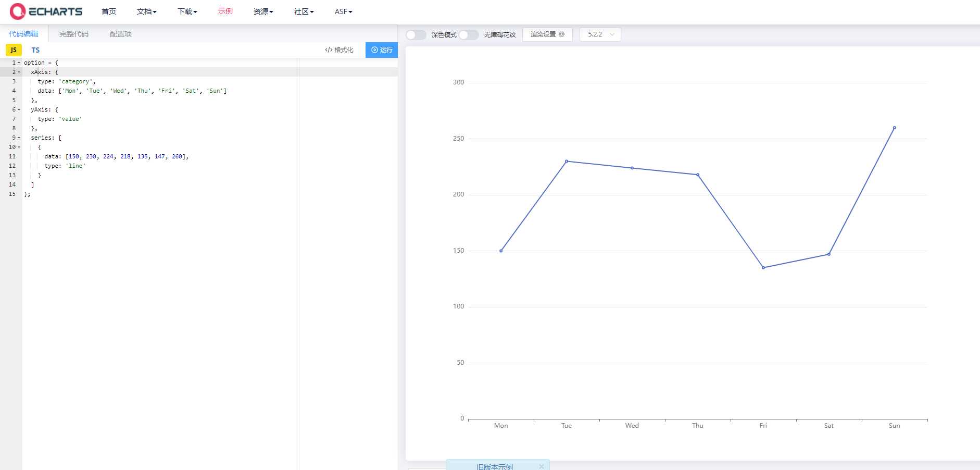The width and height of the screenshot is (980, 470).
Task: Switch to 完整代码 tab
Action: pyautogui.click(x=74, y=34)
